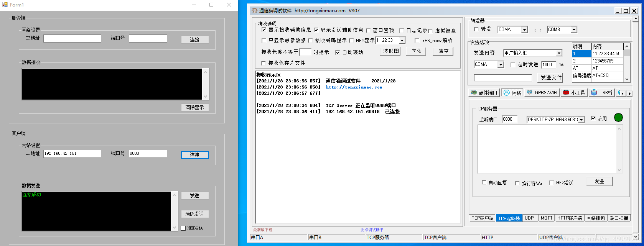Select the 'AT+CSQ' table cell
Viewport: 644px width, 246px height.
608,75
